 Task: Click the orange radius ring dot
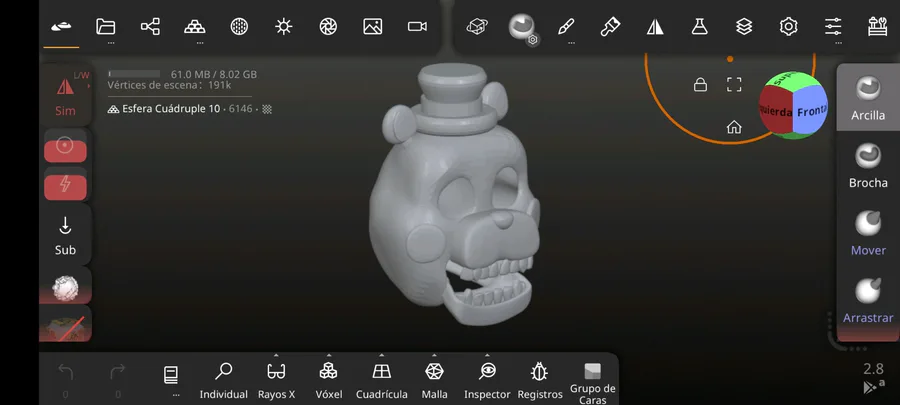(730, 59)
